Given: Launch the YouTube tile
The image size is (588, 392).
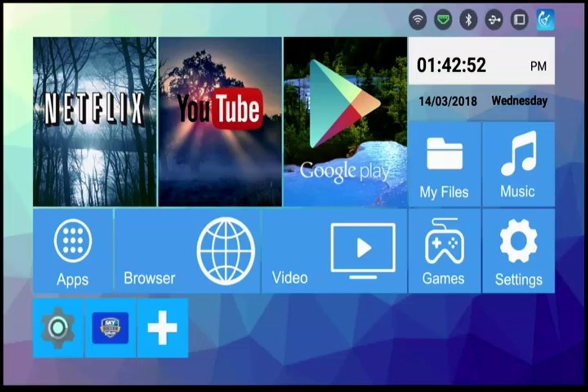Looking at the screenshot, I should 220,121.
